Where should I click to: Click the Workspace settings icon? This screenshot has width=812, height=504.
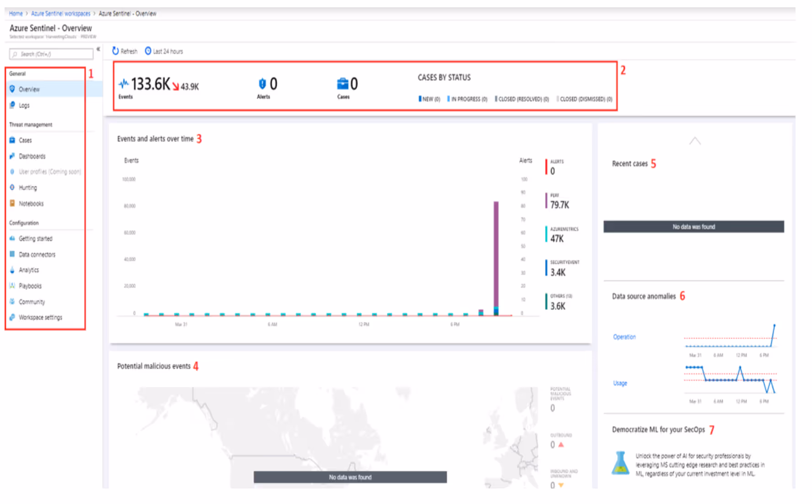[12, 317]
